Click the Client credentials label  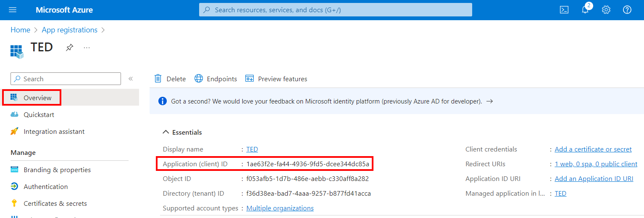[x=491, y=149]
